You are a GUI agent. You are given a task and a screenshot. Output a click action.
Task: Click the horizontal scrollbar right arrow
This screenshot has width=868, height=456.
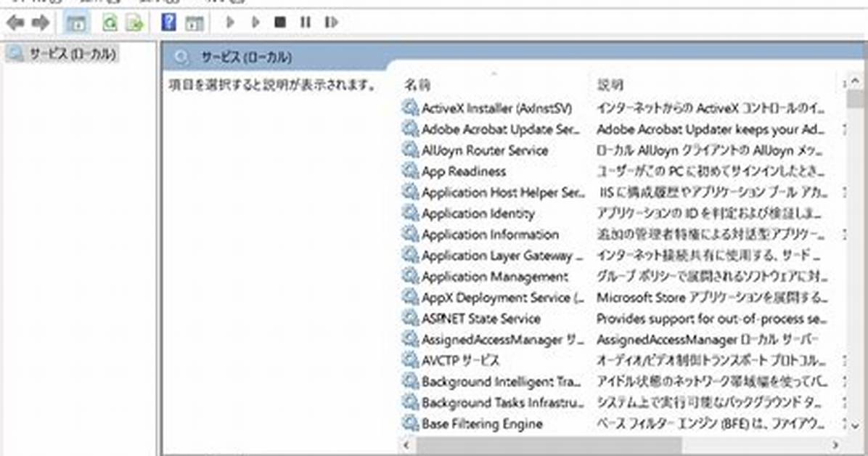835,445
